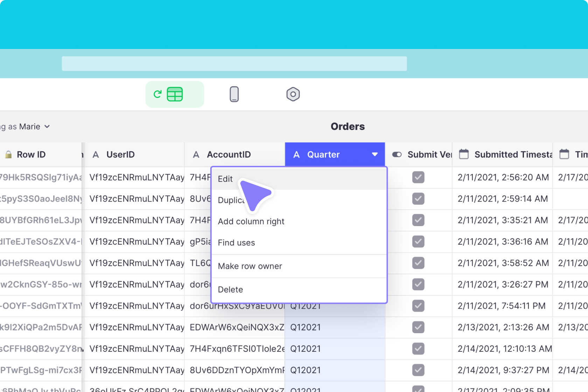588x392 pixels.
Task: Click a Q12021 cell in the Quarter column
Action: pyautogui.click(x=306, y=349)
